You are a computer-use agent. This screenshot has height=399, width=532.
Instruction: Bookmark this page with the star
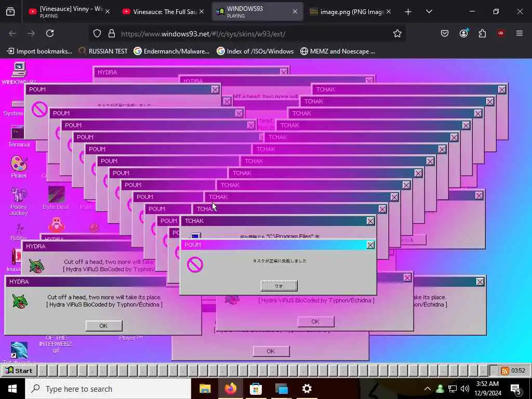pos(397,33)
